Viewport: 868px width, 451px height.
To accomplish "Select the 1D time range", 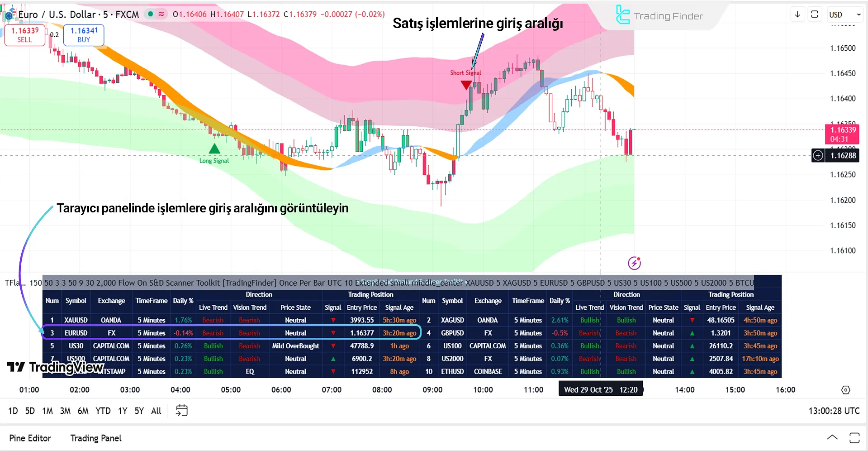I will (13, 411).
